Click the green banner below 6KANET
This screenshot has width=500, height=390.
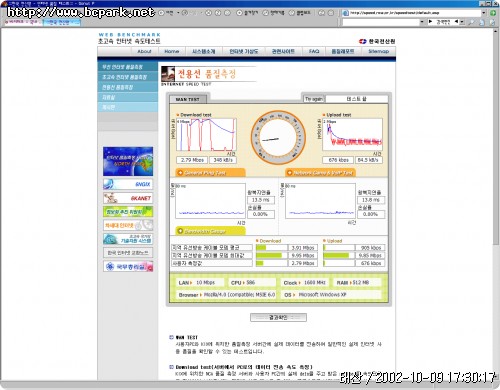128,212
